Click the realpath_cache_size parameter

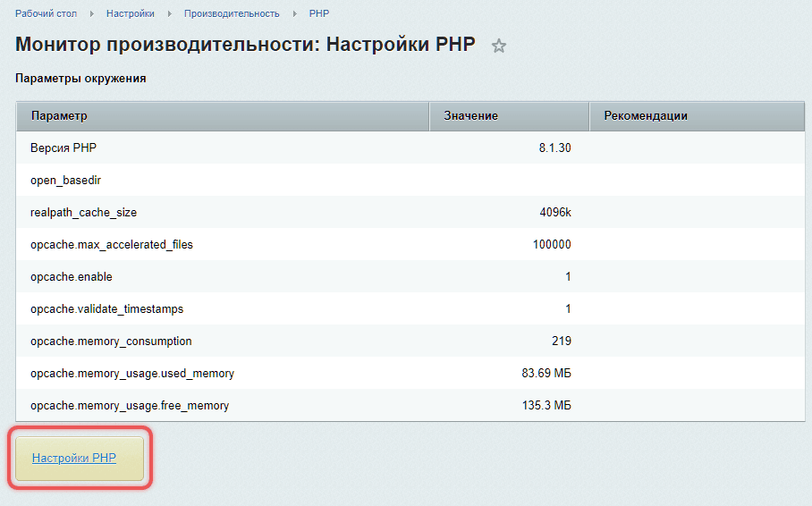pos(83,213)
